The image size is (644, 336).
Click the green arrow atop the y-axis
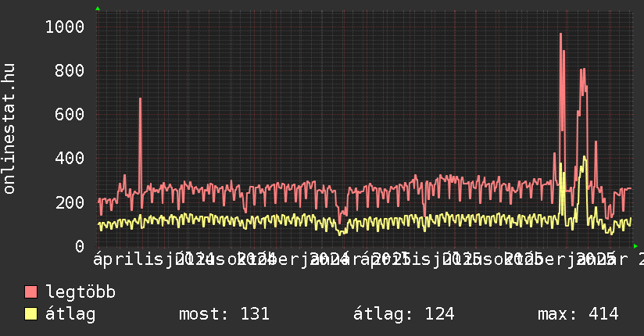(x=97, y=9)
